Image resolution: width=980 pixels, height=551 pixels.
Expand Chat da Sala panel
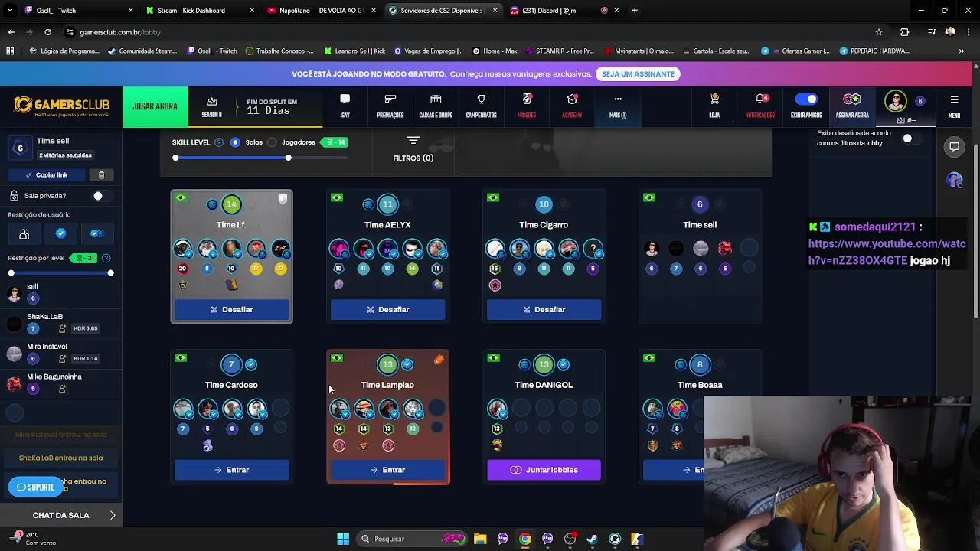pos(61,515)
